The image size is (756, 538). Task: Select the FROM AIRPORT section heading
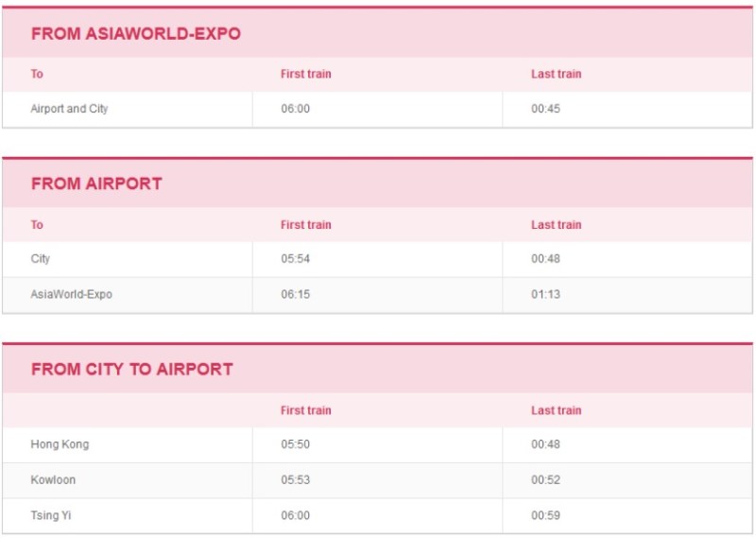96,183
